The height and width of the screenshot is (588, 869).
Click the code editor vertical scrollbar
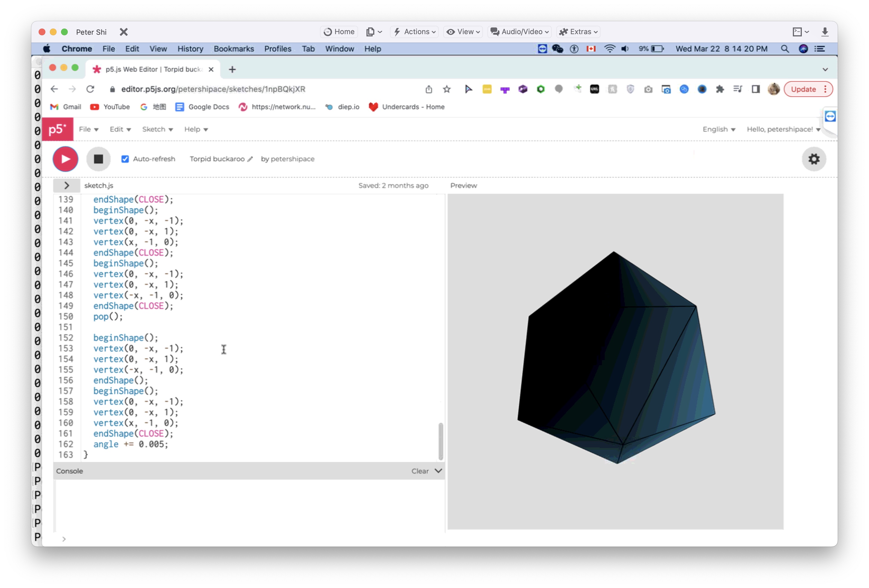point(440,441)
